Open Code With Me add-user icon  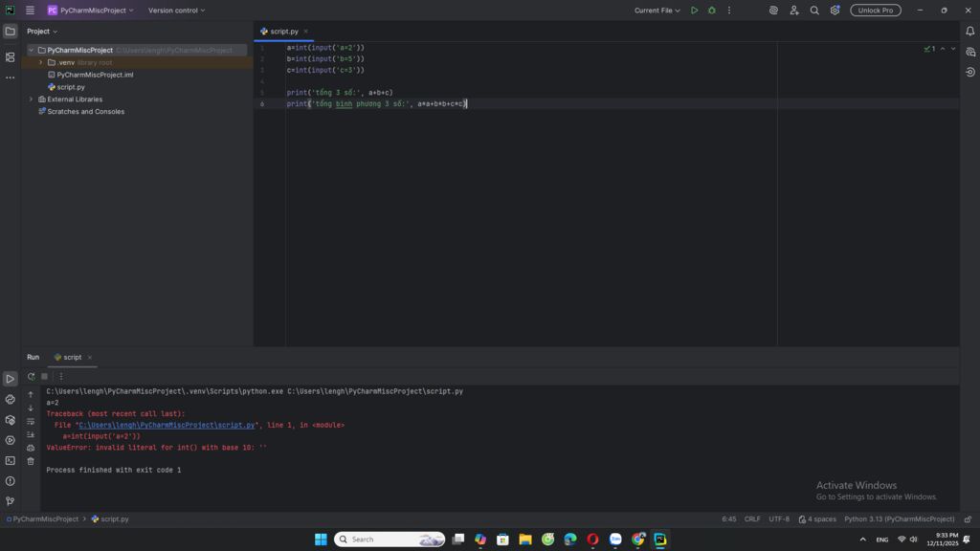pyautogui.click(x=794, y=11)
